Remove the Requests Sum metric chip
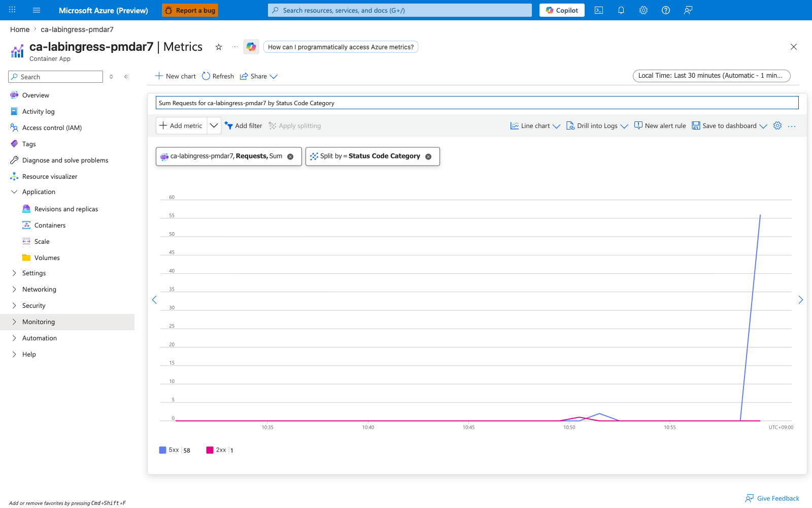Viewport: 812px width, 508px height. click(290, 156)
